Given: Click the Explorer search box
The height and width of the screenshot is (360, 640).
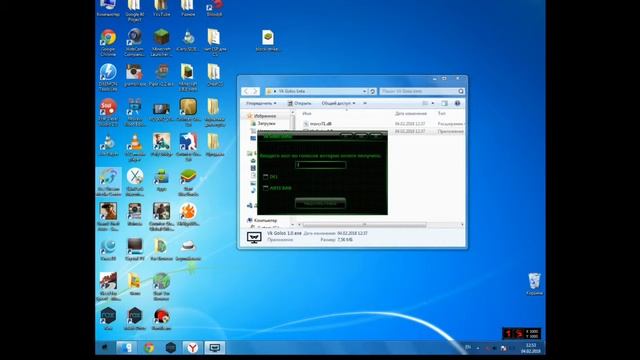Looking at the screenshot, I should pyautogui.click(x=422, y=91).
